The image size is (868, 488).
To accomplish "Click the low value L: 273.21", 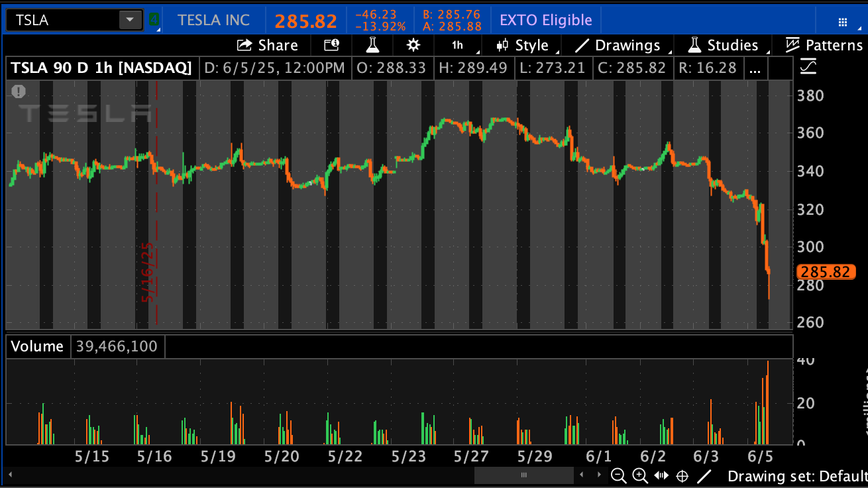I will [554, 68].
